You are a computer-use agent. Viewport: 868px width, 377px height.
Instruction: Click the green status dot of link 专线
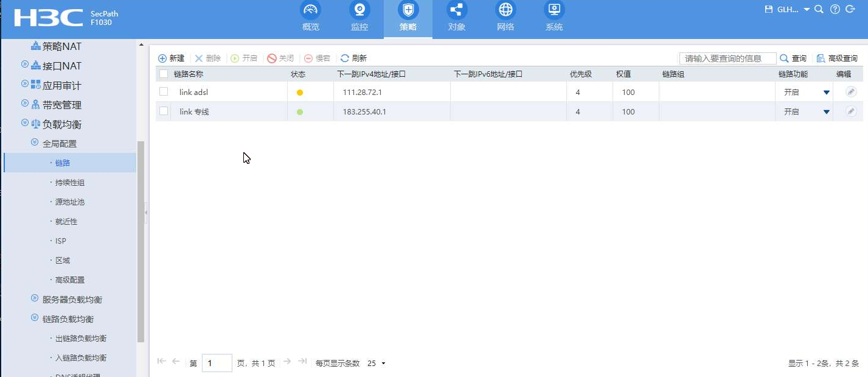pyautogui.click(x=299, y=112)
